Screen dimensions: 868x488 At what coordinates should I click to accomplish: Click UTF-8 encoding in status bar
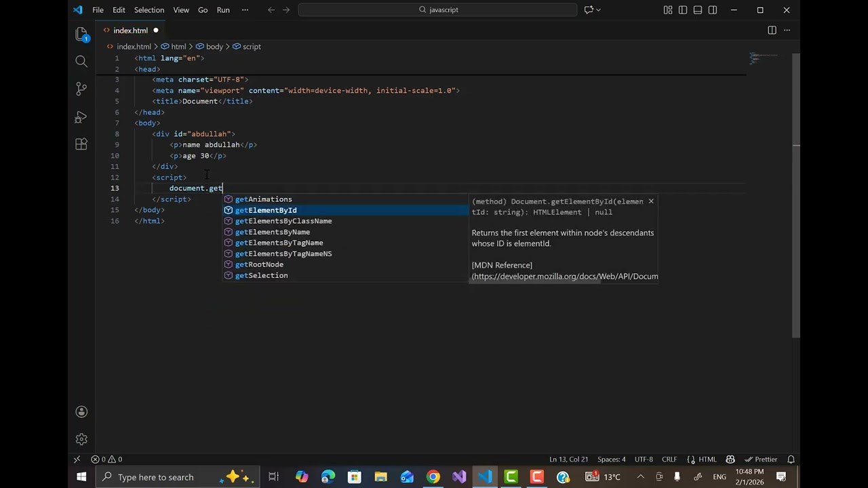644,459
